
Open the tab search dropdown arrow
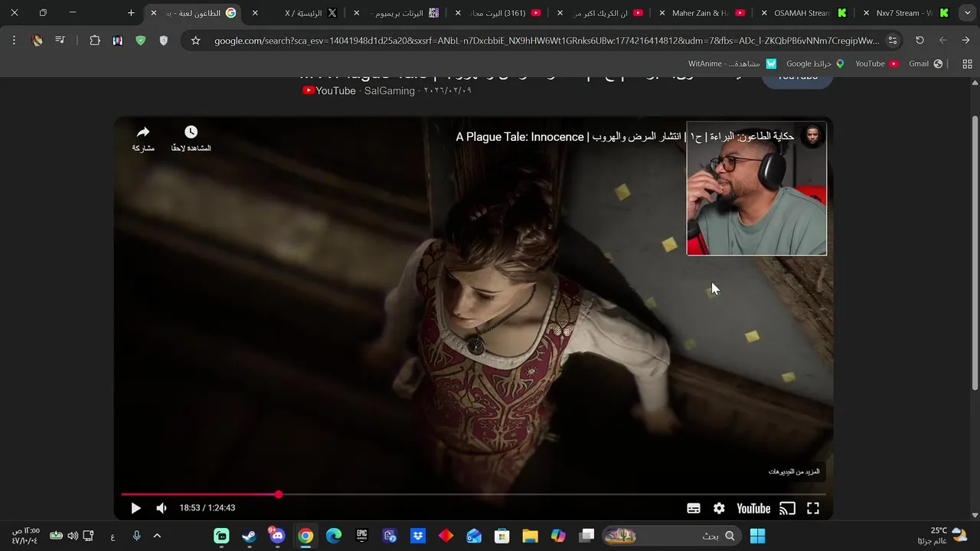[x=968, y=13]
